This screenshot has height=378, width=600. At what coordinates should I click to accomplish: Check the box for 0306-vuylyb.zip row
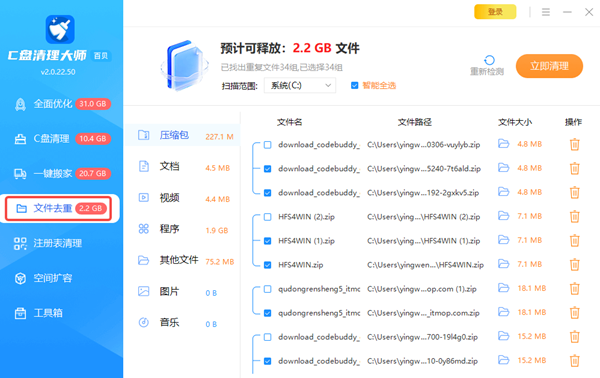tap(267, 145)
